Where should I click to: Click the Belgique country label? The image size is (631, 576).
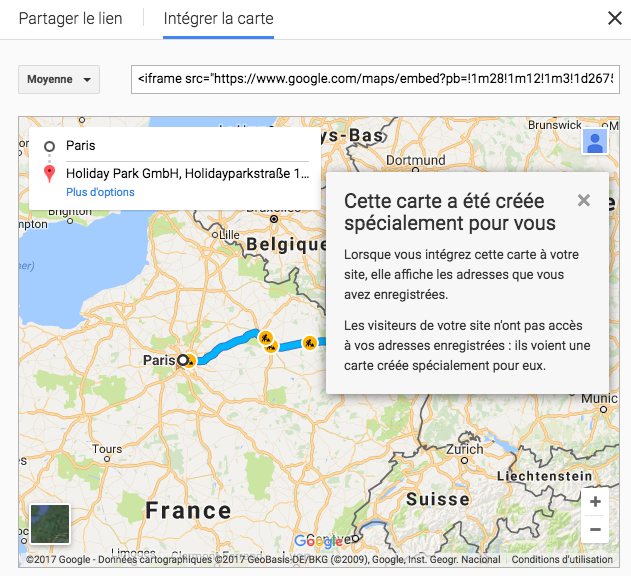(x=286, y=244)
